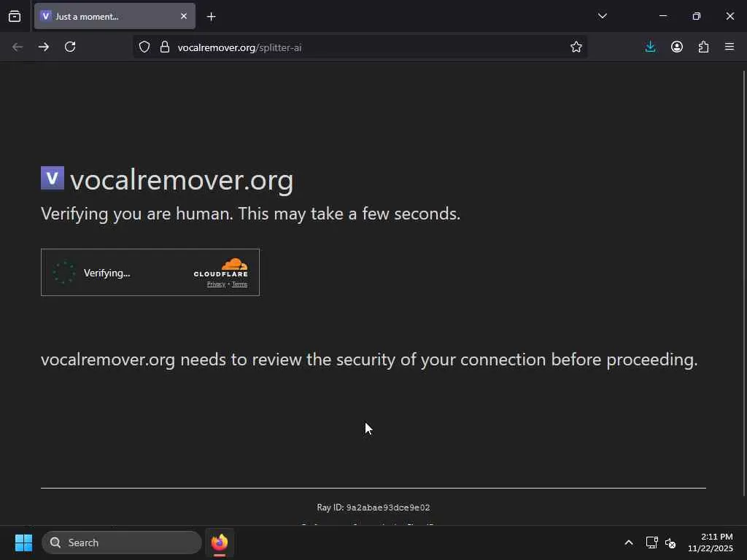Click the Verifying spinner indicator

(64, 273)
